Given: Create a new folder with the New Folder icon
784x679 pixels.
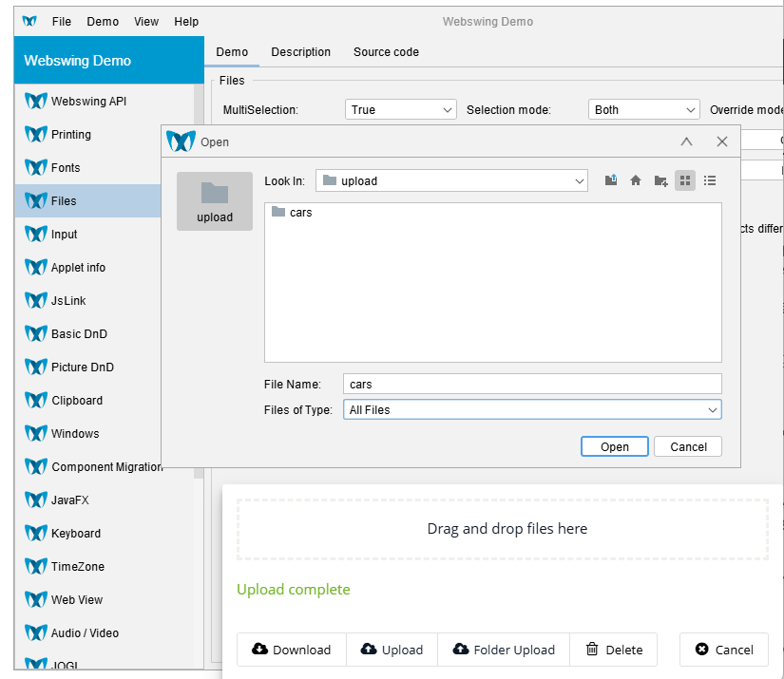Looking at the screenshot, I should point(660,179).
